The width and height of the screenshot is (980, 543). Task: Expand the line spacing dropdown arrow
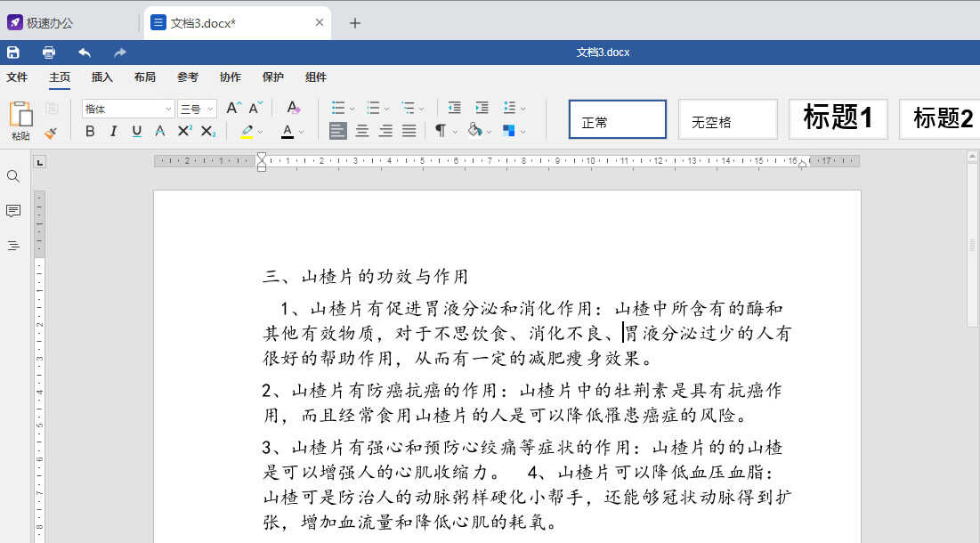[x=523, y=109]
